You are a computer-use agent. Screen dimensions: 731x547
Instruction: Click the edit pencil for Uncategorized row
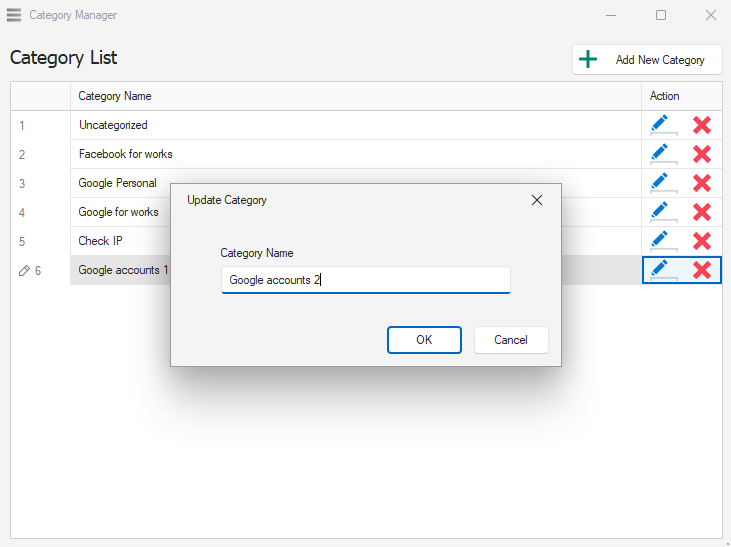pos(660,125)
